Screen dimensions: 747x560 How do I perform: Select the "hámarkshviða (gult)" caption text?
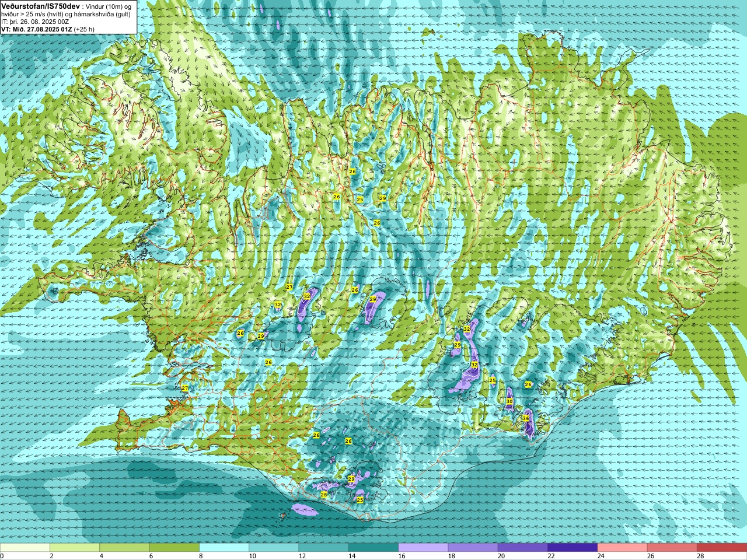pyautogui.click(x=102, y=14)
